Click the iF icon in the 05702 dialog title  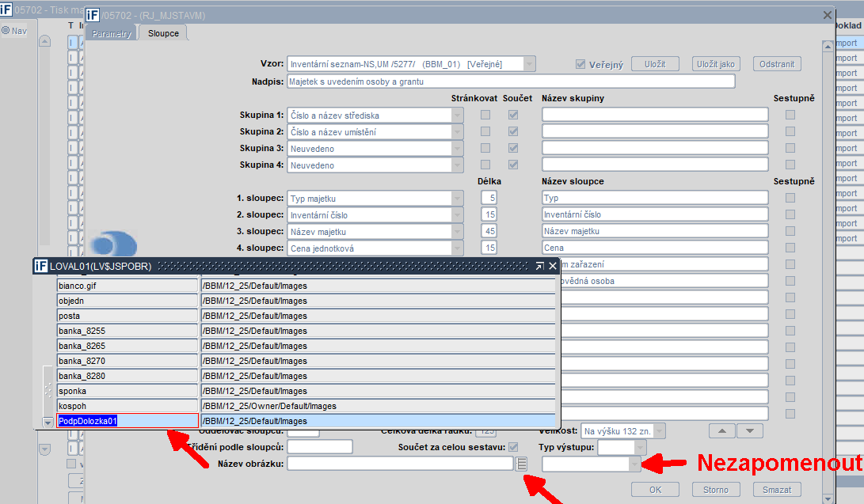92,15
